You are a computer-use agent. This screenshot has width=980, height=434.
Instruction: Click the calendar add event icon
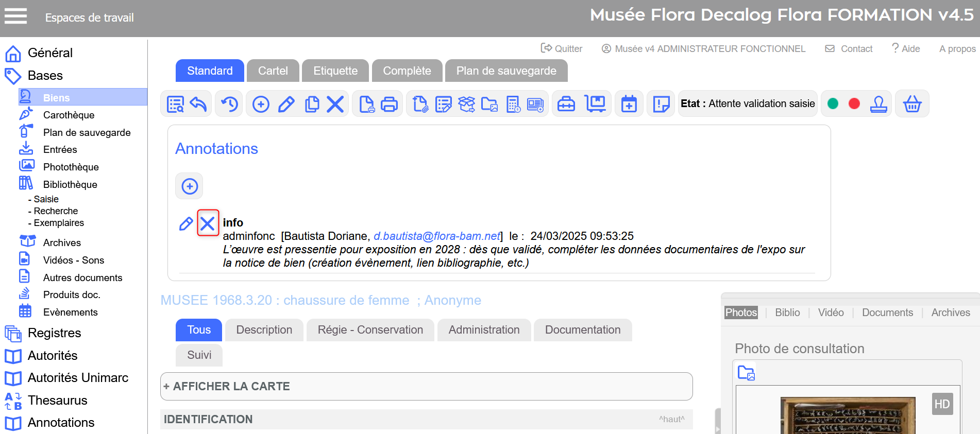click(x=629, y=104)
